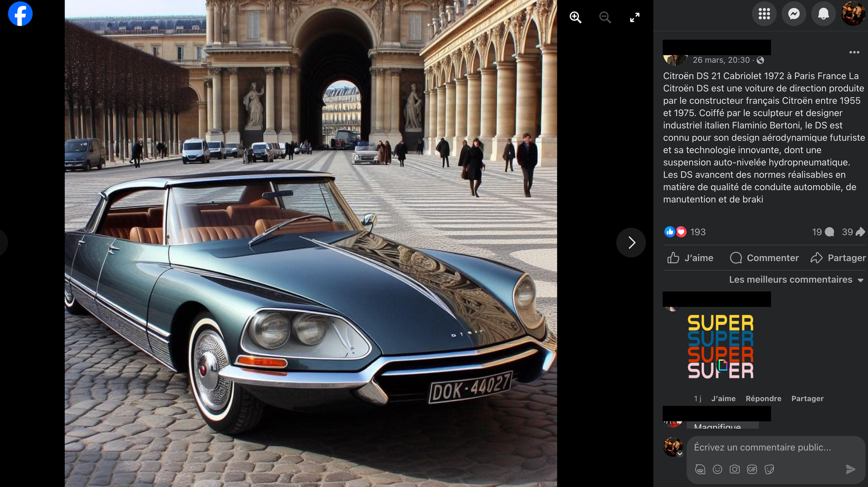
Task: Go to next photo arrow
Action: (x=631, y=243)
